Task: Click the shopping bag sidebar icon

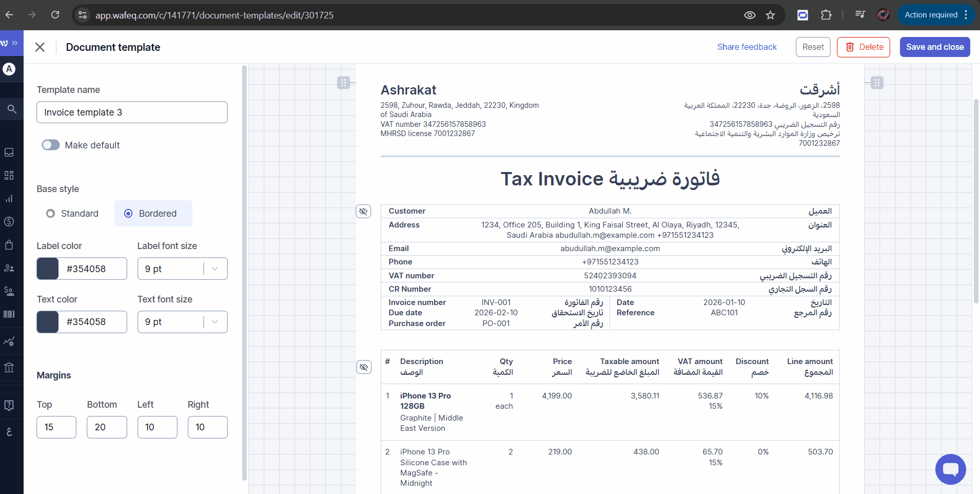Action: (9, 244)
